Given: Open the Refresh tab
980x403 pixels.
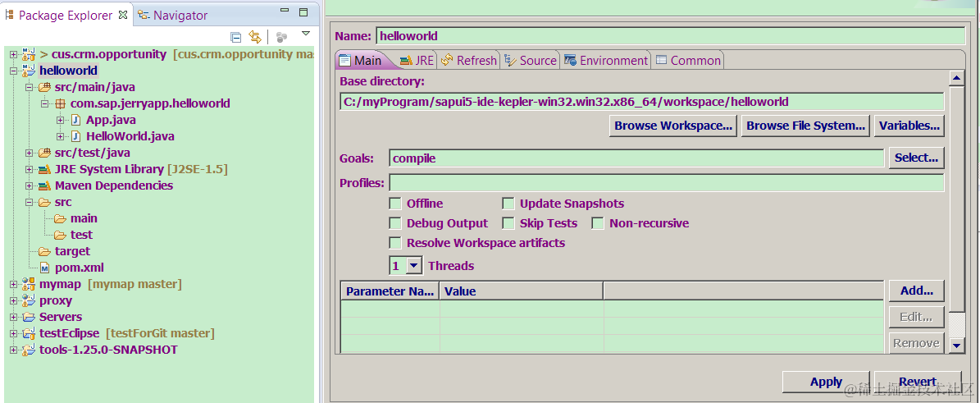Looking at the screenshot, I should (x=469, y=60).
